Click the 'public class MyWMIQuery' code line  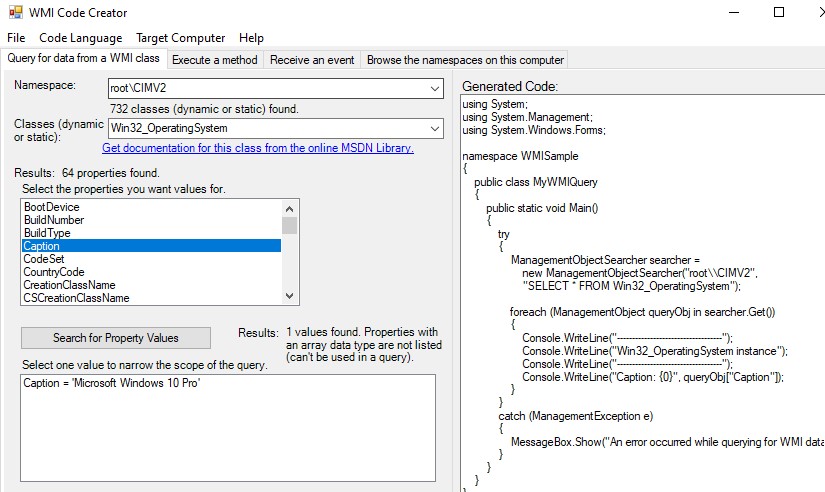pyautogui.click(x=536, y=182)
